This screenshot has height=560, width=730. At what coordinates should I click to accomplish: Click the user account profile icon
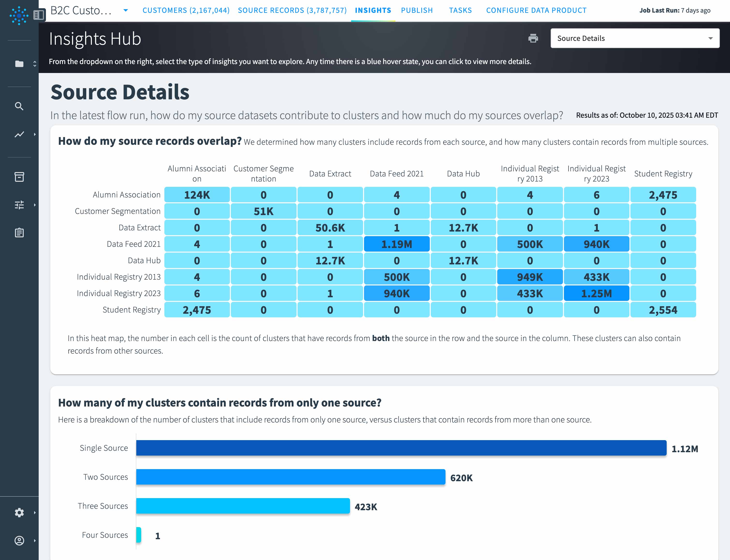click(x=19, y=540)
